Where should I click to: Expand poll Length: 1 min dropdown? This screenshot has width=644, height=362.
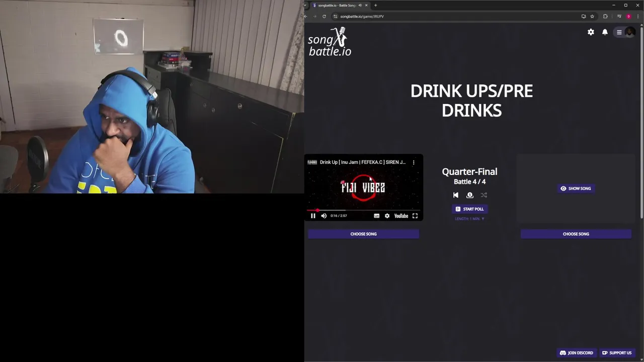(x=469, y=219)
